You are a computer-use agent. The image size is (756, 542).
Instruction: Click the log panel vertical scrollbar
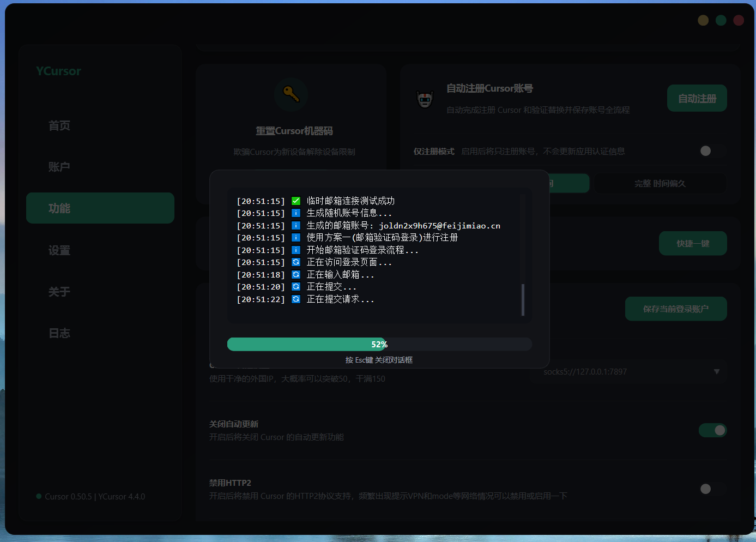(523, 299)
